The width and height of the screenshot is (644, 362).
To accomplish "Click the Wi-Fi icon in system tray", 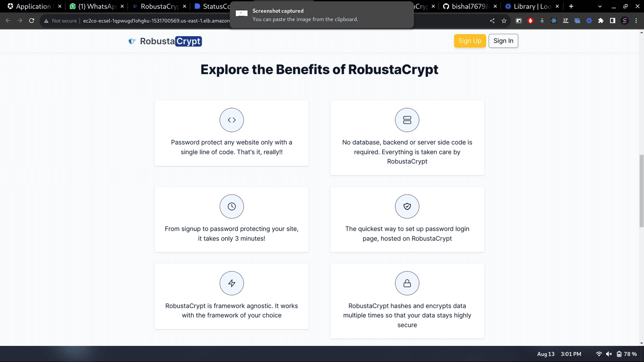I will click(x=599, y=354).
